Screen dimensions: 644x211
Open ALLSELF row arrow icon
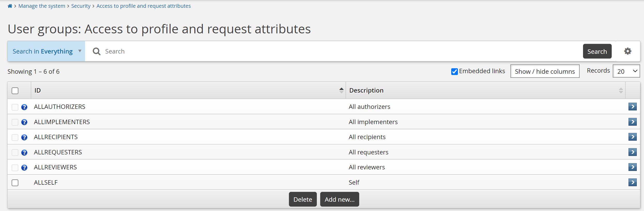[632, 182]
